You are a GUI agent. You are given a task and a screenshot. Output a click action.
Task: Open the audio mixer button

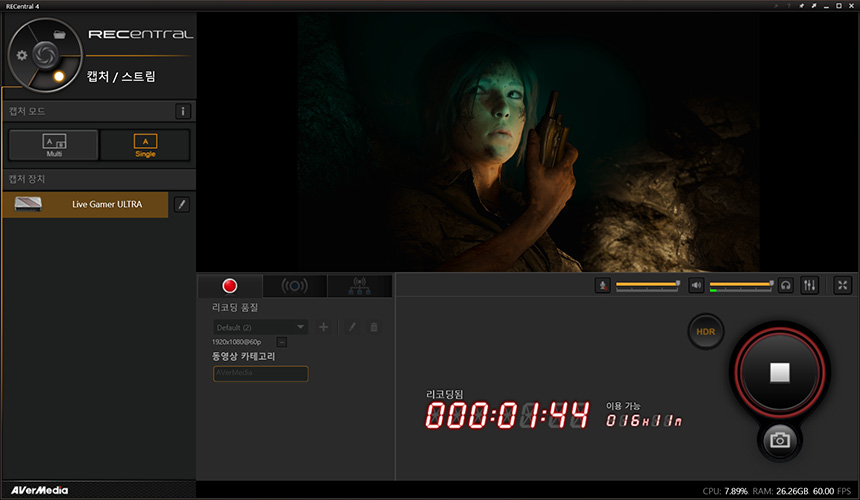pyautogui.click(x=810, y=285)
